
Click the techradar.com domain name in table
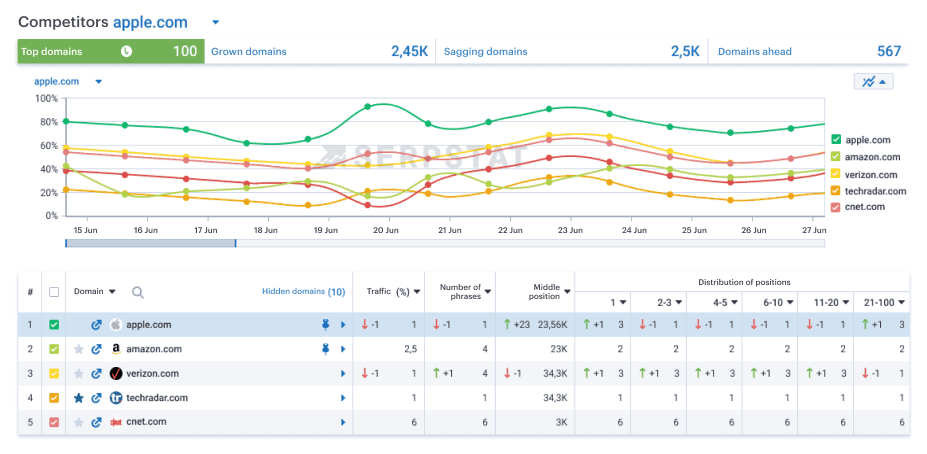pyautogui.click(x=157, y=398)
